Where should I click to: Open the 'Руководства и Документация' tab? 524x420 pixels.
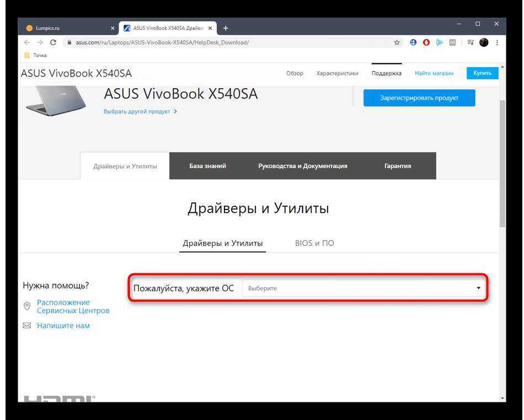[302, 166]
